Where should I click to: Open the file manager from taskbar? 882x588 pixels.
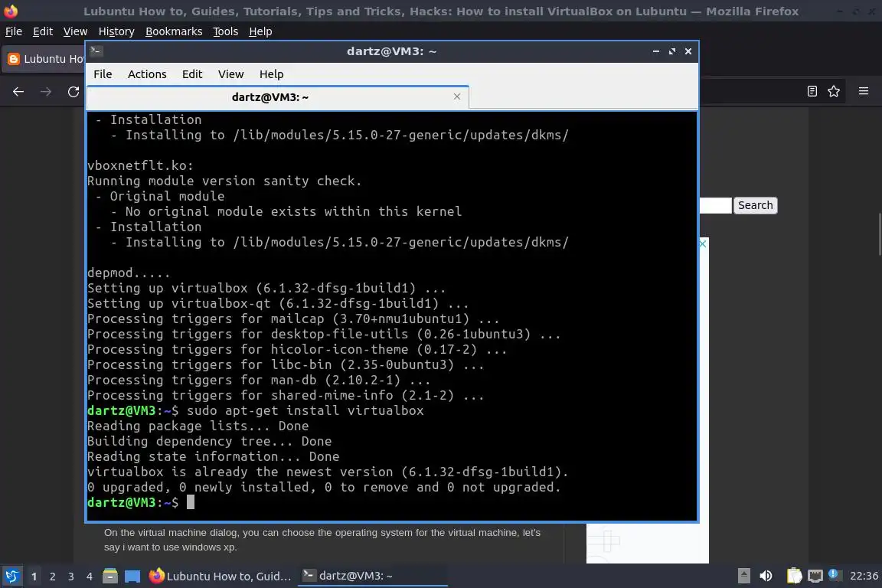tap(110, 576)
